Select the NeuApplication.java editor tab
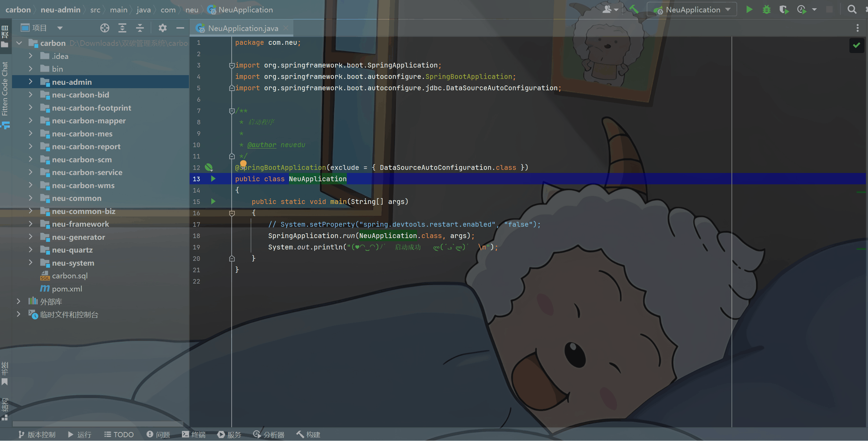 [x=243, y=28]
